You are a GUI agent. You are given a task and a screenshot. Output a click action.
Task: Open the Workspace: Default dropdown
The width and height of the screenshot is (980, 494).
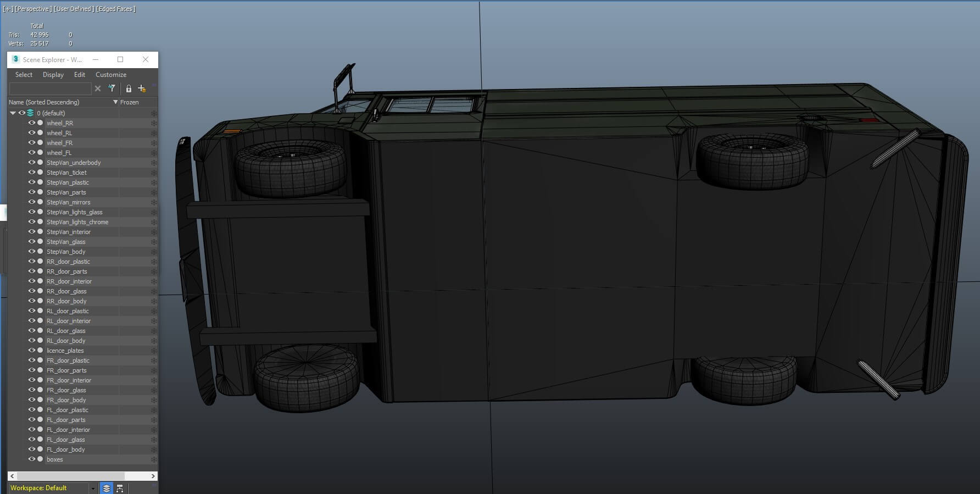[93, 488]
